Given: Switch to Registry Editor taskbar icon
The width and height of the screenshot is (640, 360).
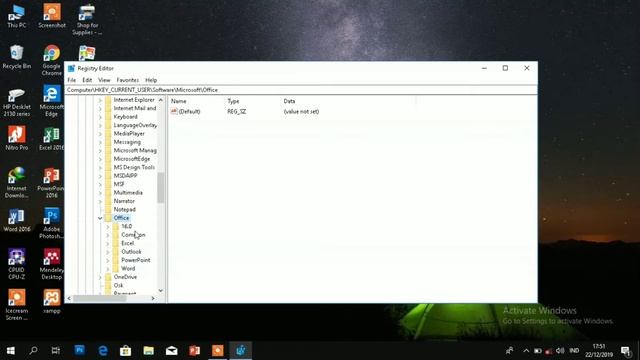Looking at the screenshot, I should pos(240,350).
